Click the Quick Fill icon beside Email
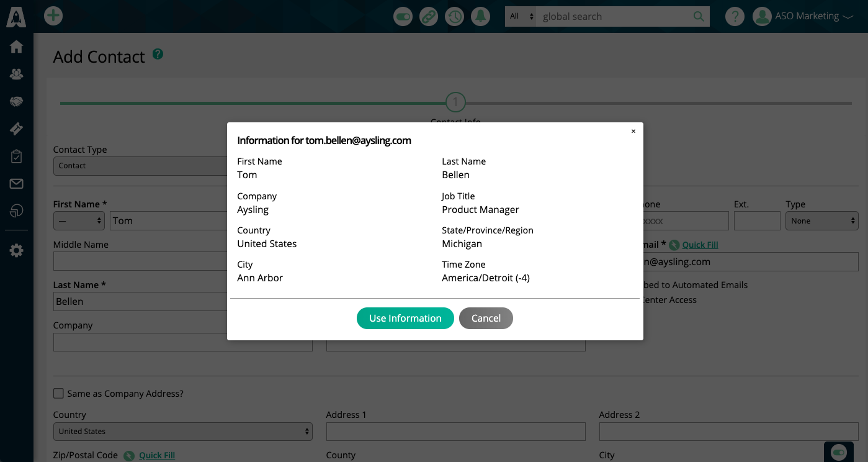 [674, 245]
